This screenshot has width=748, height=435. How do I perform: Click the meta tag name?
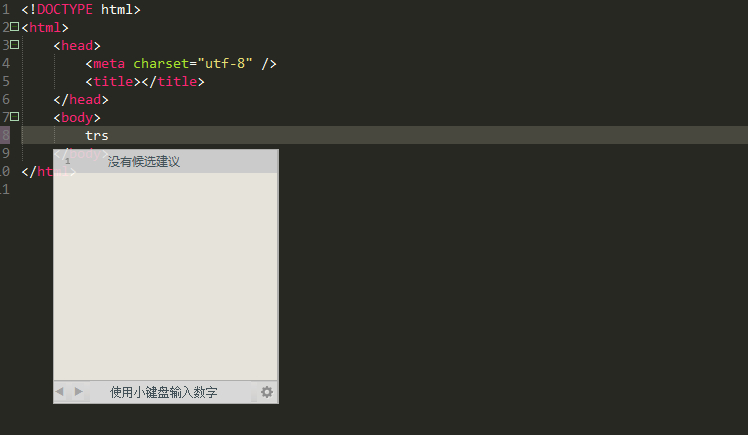[109, 63]
